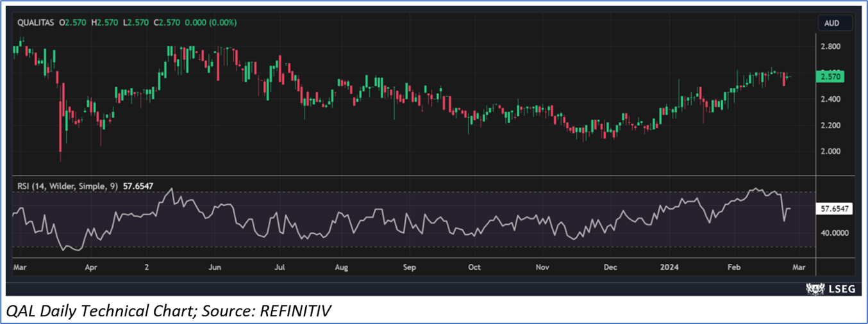The width and height of the screenshot is (868, 324).
Task: Click the QAL Daily Technical Chart caption
Action: click(x=168, y=311)
